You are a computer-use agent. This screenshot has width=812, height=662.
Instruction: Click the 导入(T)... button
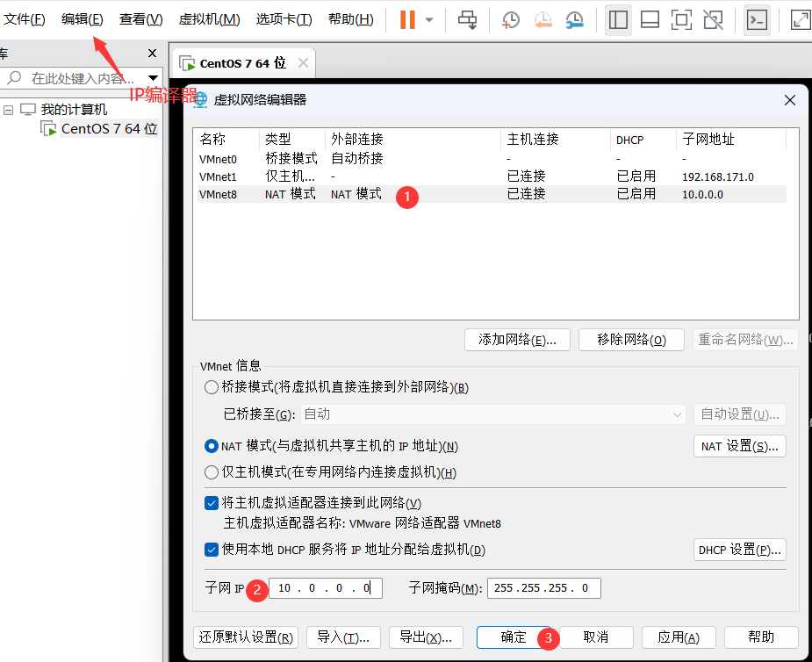[x=343, y=637]
